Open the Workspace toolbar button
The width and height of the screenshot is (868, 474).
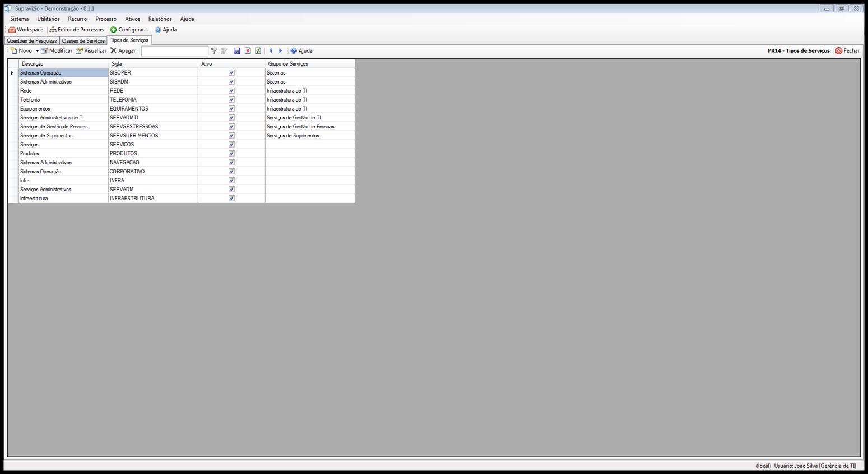point(26,30)
